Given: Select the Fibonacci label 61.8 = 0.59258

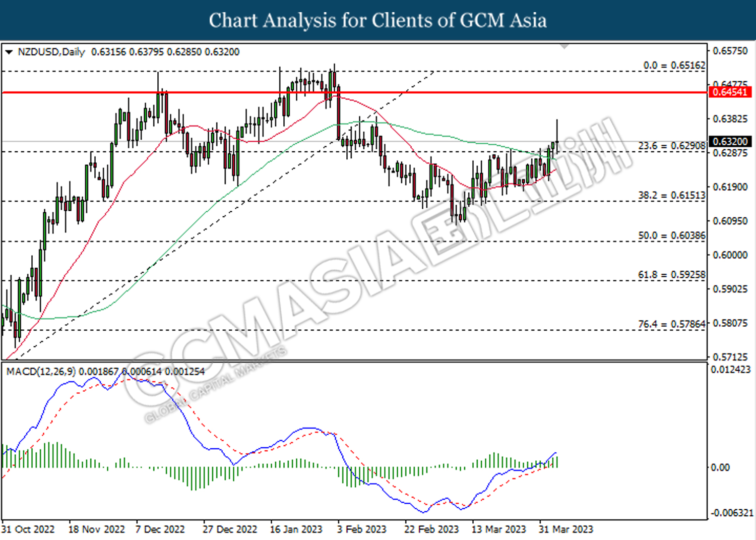Looking at the screenshot, I should click(672, 275).
